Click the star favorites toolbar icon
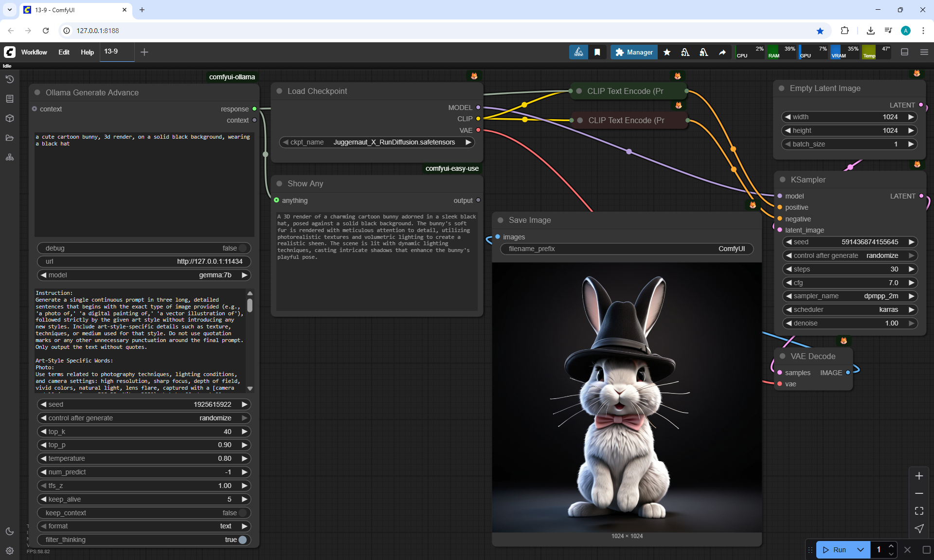The height and width of the screenshot is (560, 934). pyautogui.click(x=667, y=52)
